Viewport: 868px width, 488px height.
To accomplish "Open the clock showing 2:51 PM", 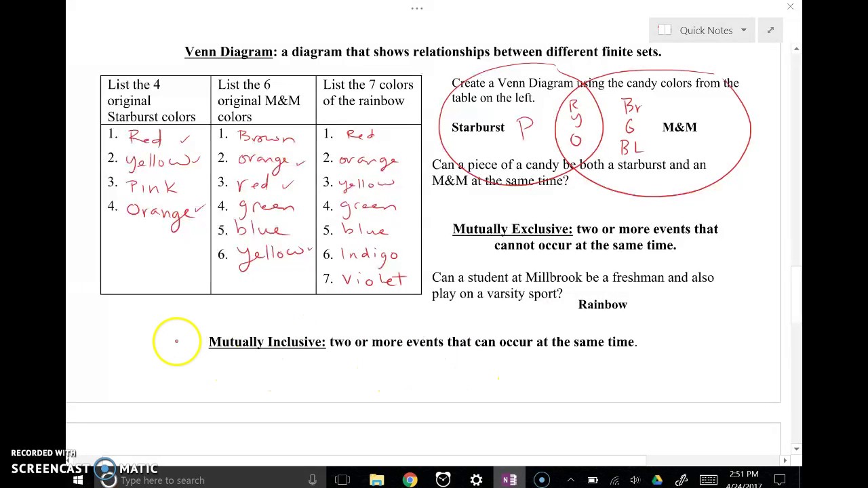I will (x=744, y=480).
